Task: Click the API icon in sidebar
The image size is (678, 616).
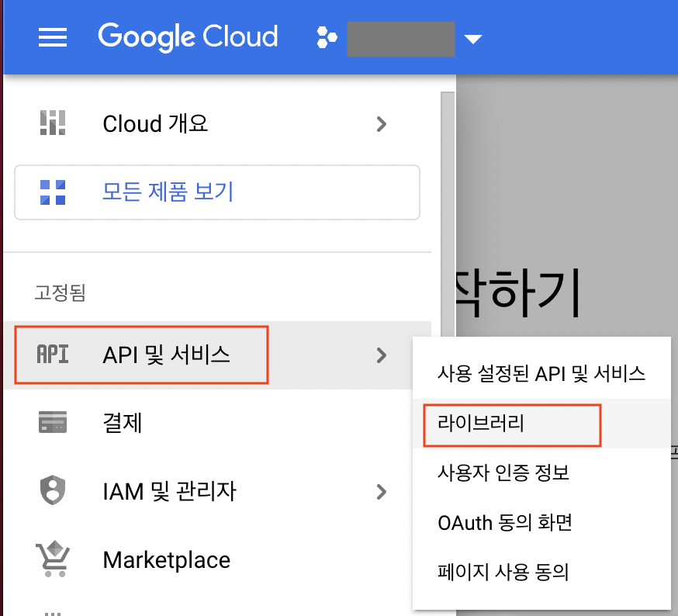Action: 53,355
